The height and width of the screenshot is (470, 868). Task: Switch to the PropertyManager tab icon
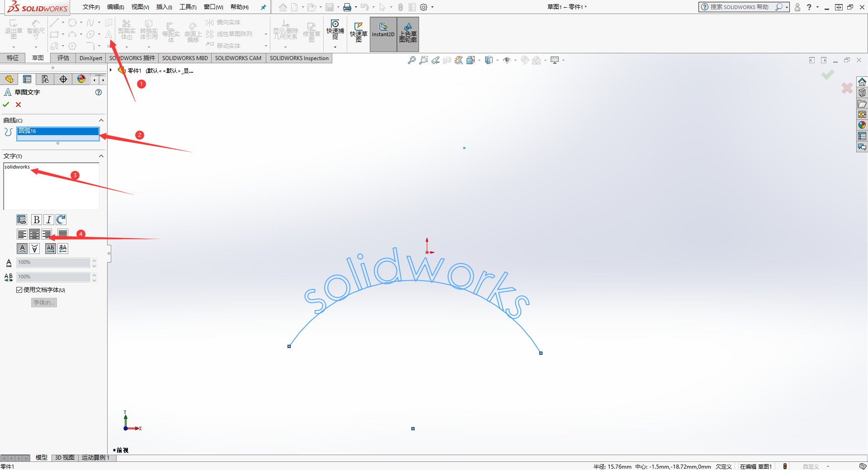point(27,79)
